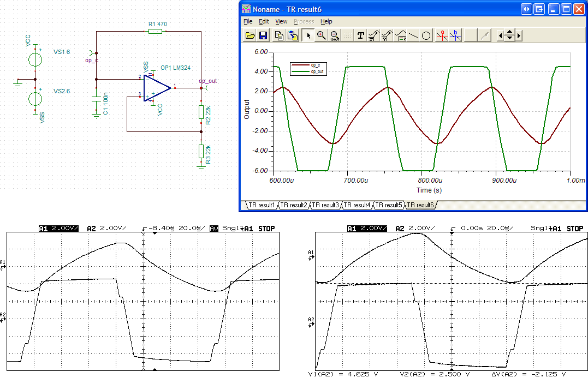588x378 pixels.
Task: Click the op_c test point label
Action: pos(92,61)
